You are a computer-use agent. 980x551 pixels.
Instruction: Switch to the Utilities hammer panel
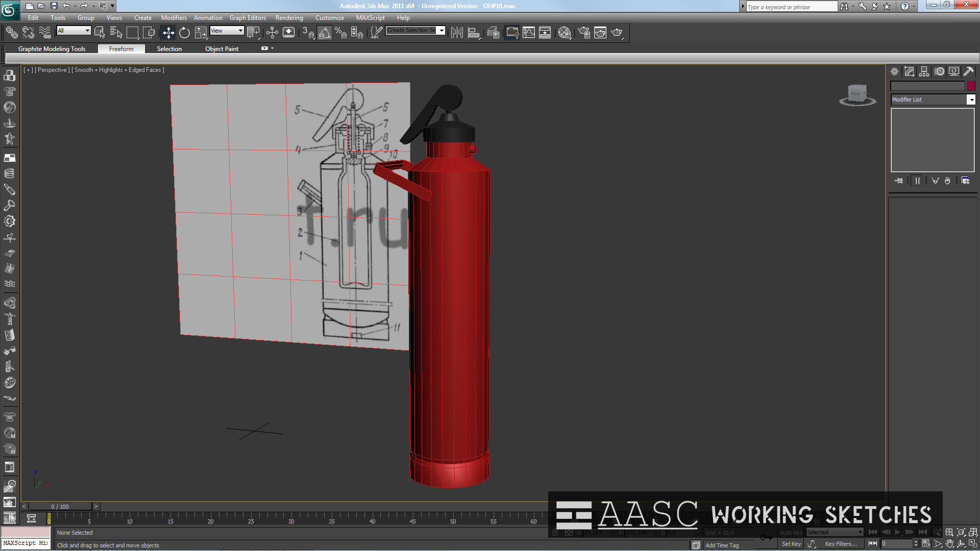point(968,71)
